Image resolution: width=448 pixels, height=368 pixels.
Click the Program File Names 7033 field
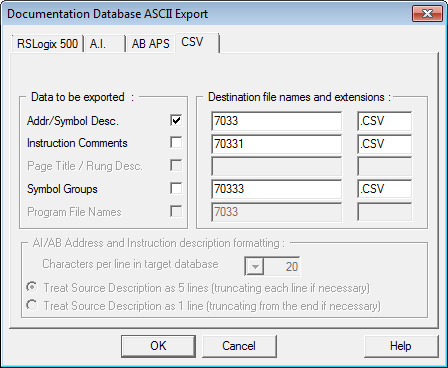(x=277, y=212)
